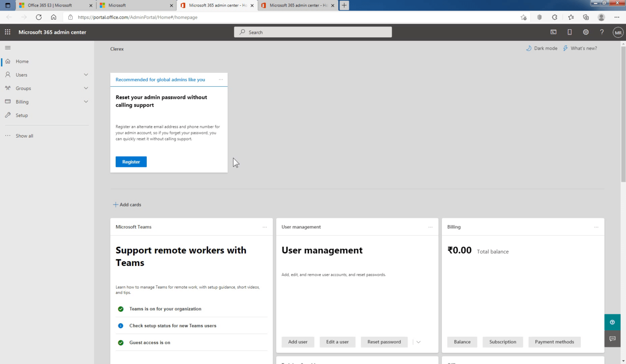Click the Add cards link
Image resolution: width=626 pixels, height=364 pixels.
pyautogui.click(x=127, y=204)
